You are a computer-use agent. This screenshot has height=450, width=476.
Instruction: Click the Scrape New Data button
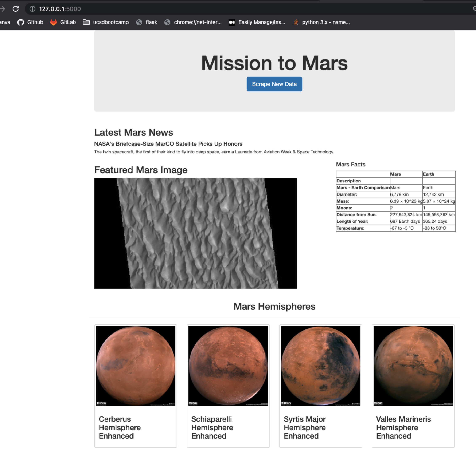pyautogui.click(x=274, y=84)
